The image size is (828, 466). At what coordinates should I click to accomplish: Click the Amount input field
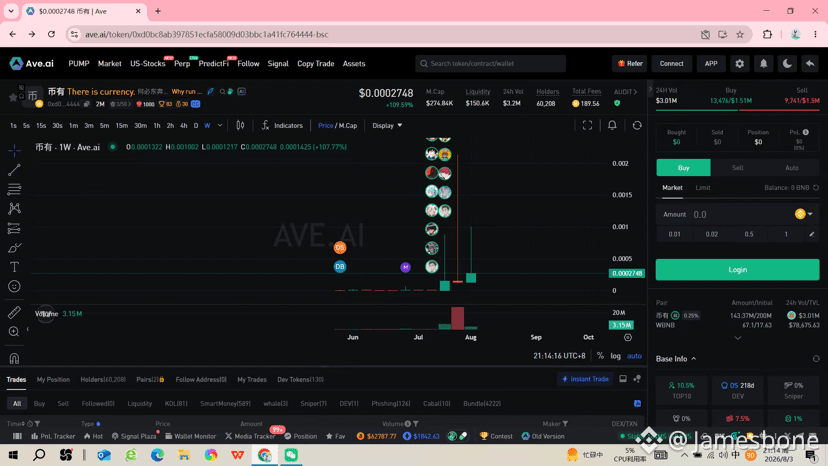point(737,214)
